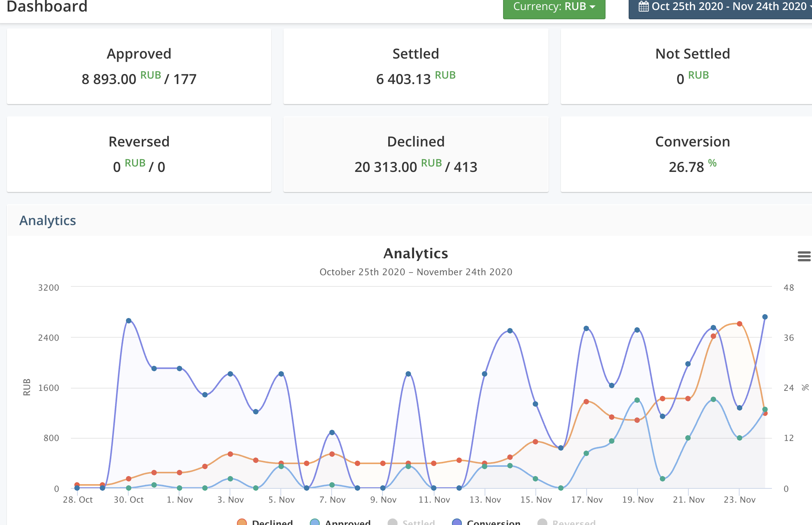Click the Conversion data point on 30. Oct
Screen dimensions: 812x525
coord(129,321)
